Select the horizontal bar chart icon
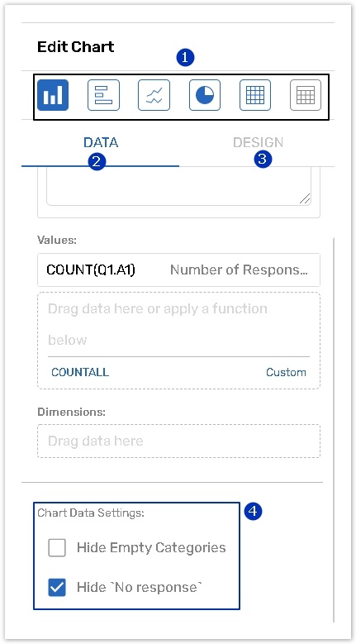This screenshot has width=356, height=644. click(103, 95)
